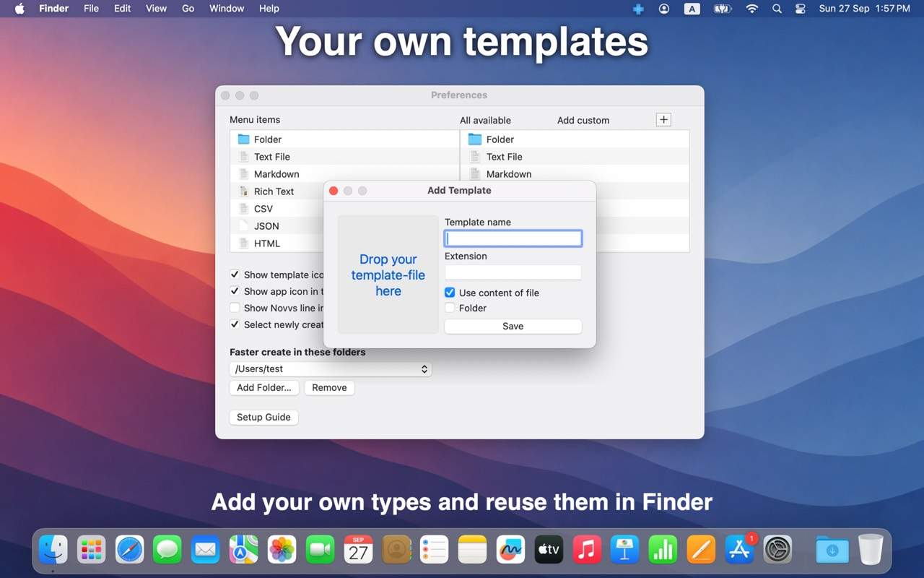This screenshot has height=578, width=924.
Task: Open System Settings from the Dock
Action: click(777, 550)
